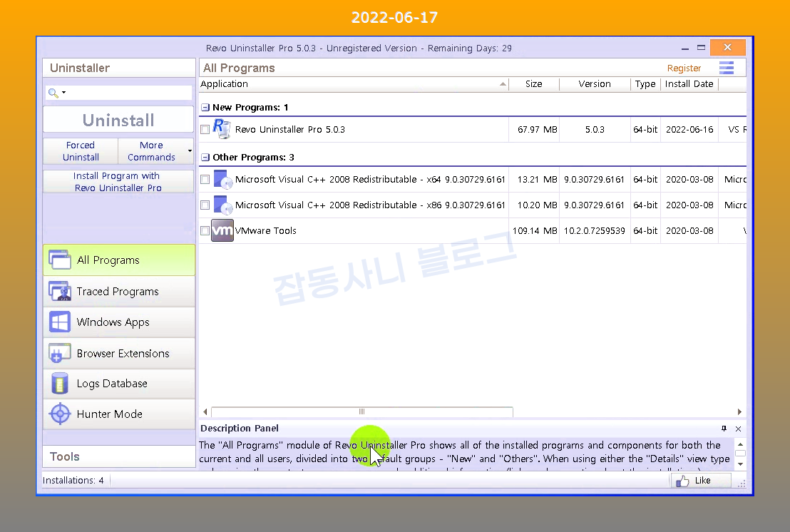Click Install Program with Revo Uninstaller Pro
The height and width of the screenshot is (532, 790).
(x=118, y=182)
